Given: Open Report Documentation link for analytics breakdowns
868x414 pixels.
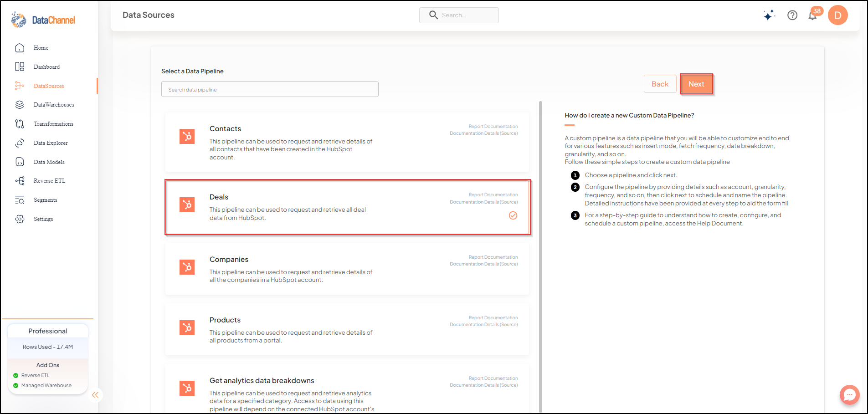Looking at the screenshot, I should (x=493, y=378).
